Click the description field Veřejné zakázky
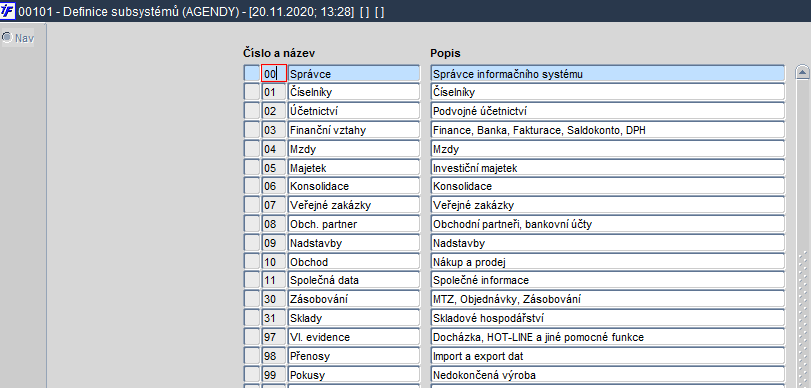Screen dimensions: 811x388 [607, 205]
